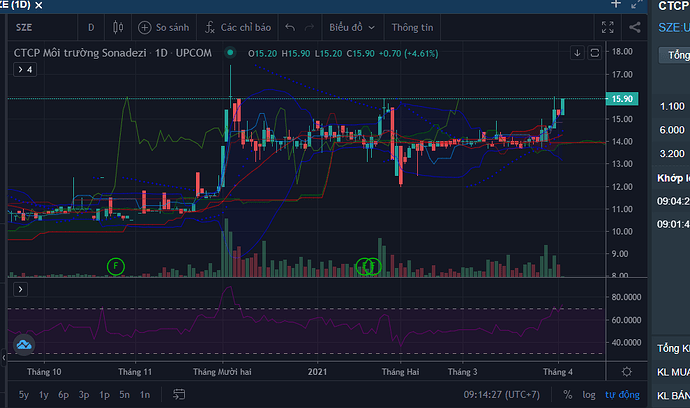This screenshot has width=690, height=408.
Task: Click the left F fundamentals marker
Action: (116, 266)
